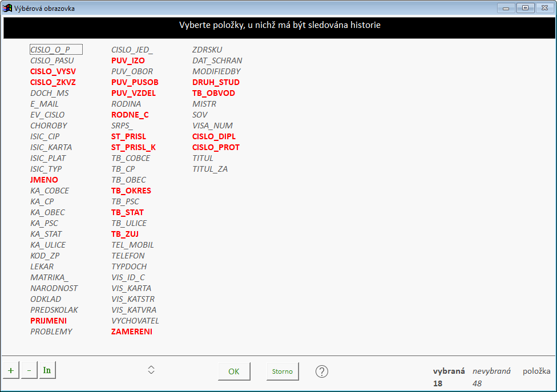
Task: Deselect the JMENO item
Action: tap(44, 180)
